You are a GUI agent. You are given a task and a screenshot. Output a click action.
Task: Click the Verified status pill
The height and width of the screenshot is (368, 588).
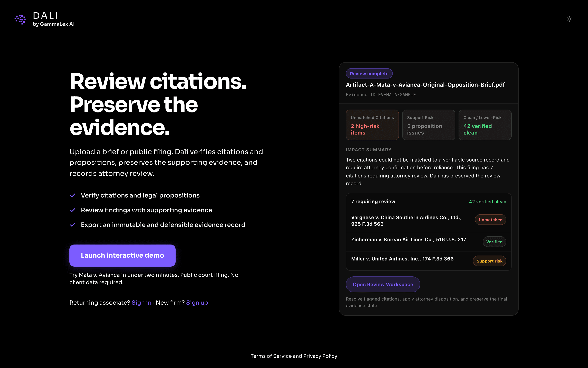(494, 242)
